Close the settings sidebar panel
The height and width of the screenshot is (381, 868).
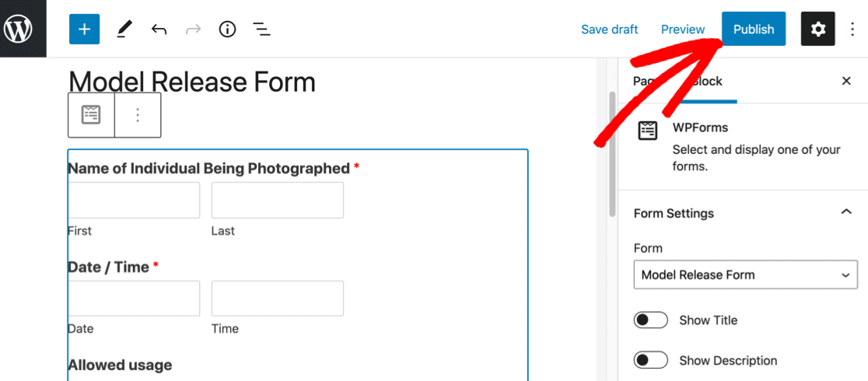846,81
